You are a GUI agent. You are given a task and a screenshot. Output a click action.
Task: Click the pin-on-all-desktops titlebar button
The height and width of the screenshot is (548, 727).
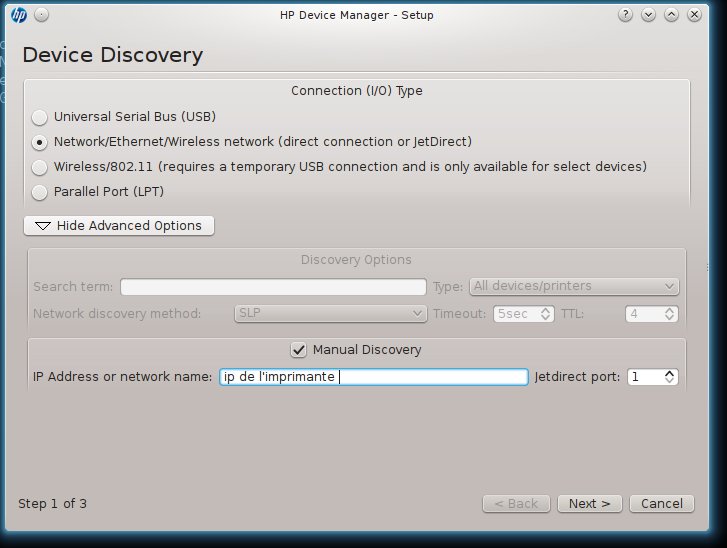[41, 15]
